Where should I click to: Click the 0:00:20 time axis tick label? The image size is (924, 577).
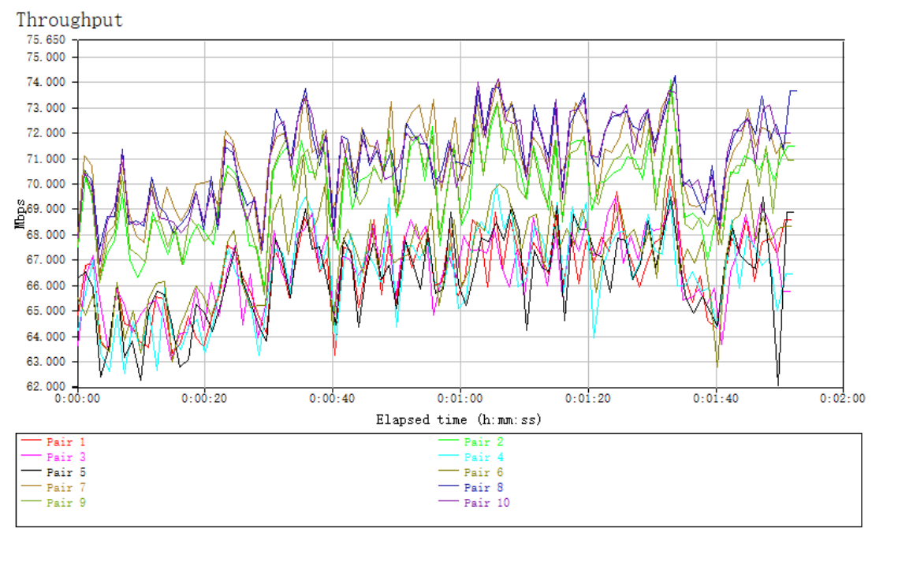[x=204, y=399]
